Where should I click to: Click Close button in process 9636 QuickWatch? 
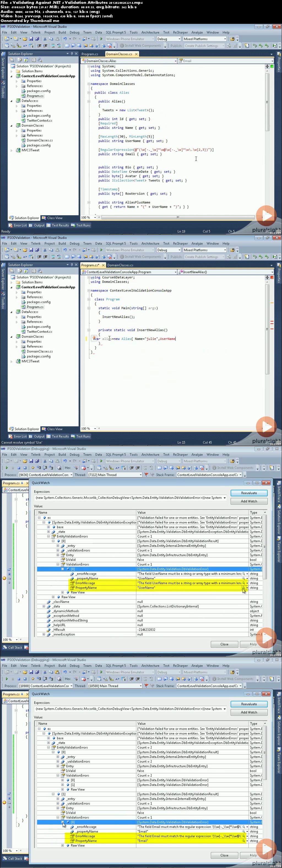tap(224, 644)
